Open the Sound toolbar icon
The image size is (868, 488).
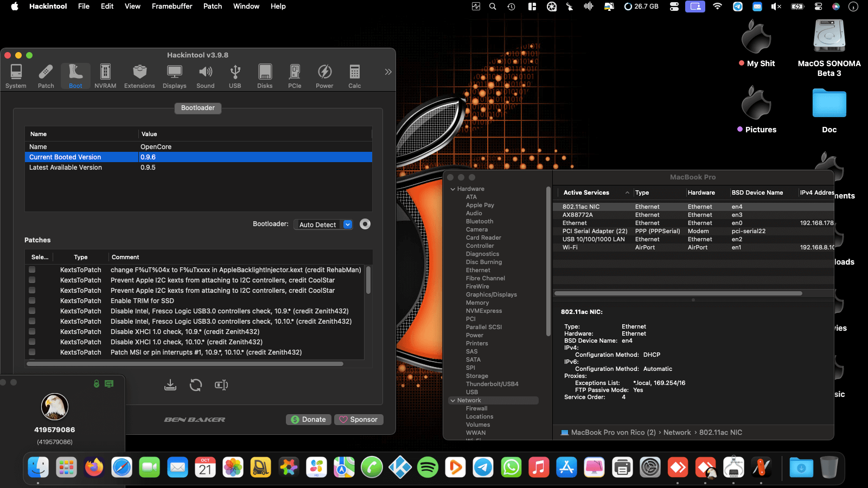(x=206, y=76)
